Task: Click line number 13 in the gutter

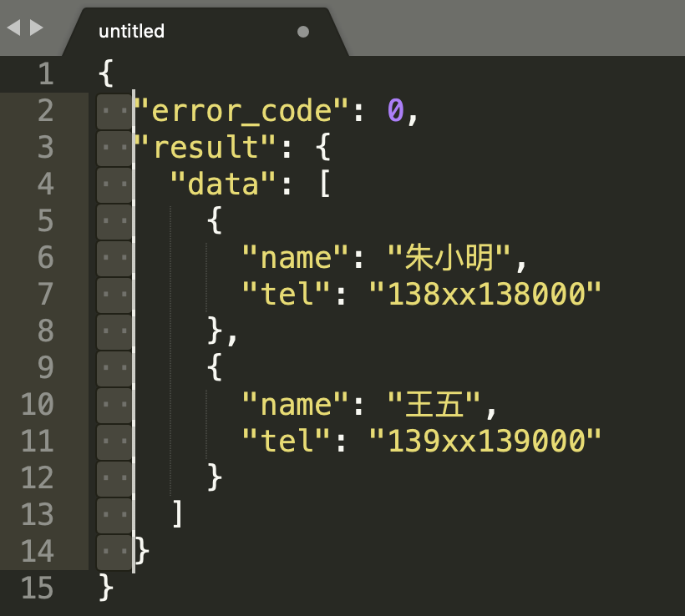Action: (x=37, y=515)
